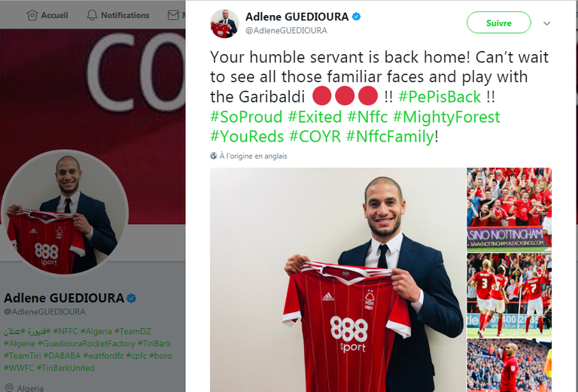Image resolution: width=578 pixels, height=392 pixels.
Task: Open the large circular profile picture
Action: pyautogui.click(x=65, y=213)
